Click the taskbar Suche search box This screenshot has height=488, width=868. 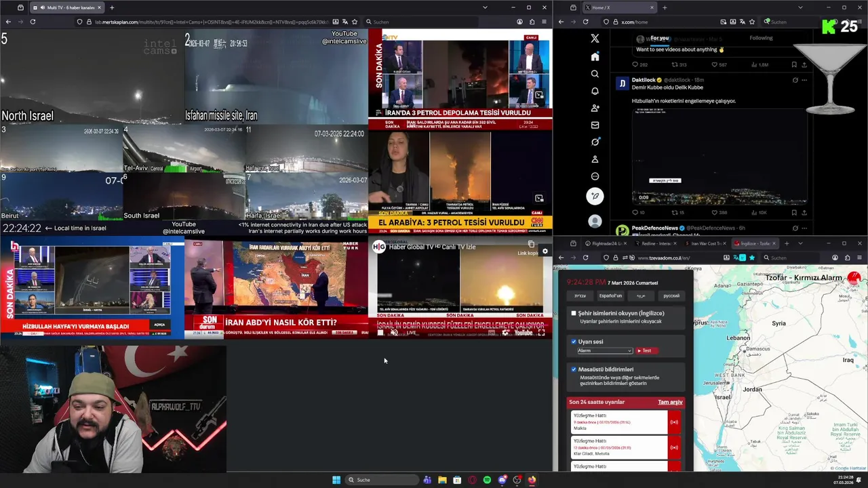[382, 480]
